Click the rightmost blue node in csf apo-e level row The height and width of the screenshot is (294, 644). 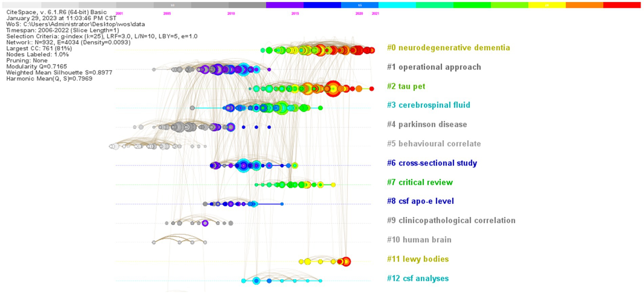(x=282, y=204)
